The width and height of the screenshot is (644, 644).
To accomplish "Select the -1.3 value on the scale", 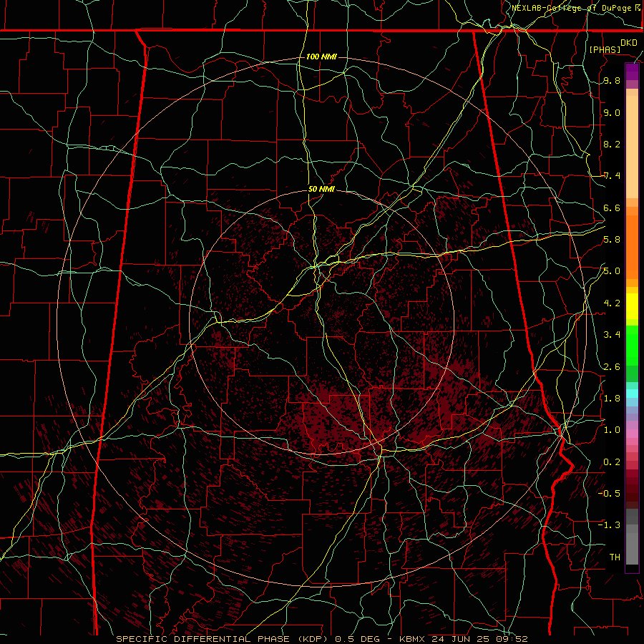I will (x=609, y=525).
